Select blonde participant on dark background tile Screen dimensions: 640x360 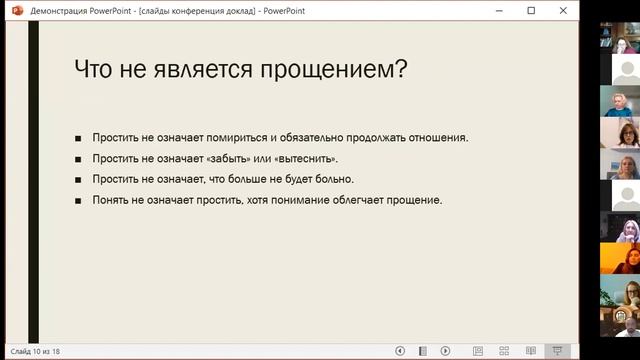coord(620,227)
